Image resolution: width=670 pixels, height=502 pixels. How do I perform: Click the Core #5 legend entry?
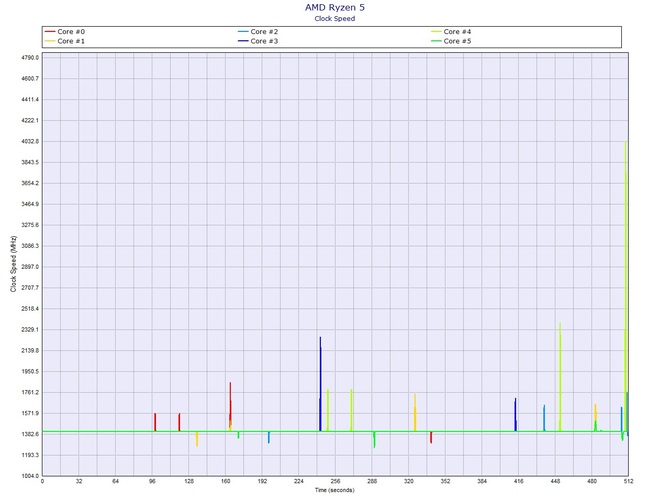tap(451, 41)
